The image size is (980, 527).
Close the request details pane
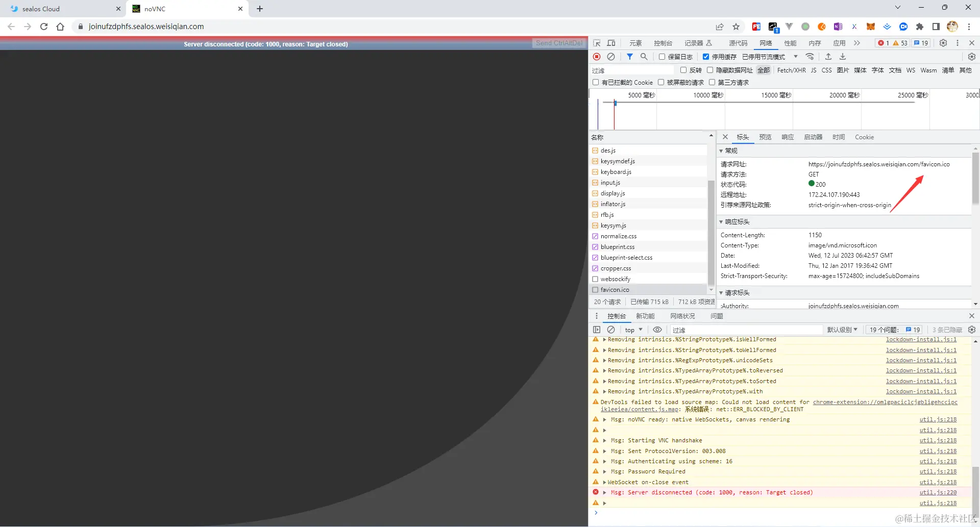tap(725, 137)
